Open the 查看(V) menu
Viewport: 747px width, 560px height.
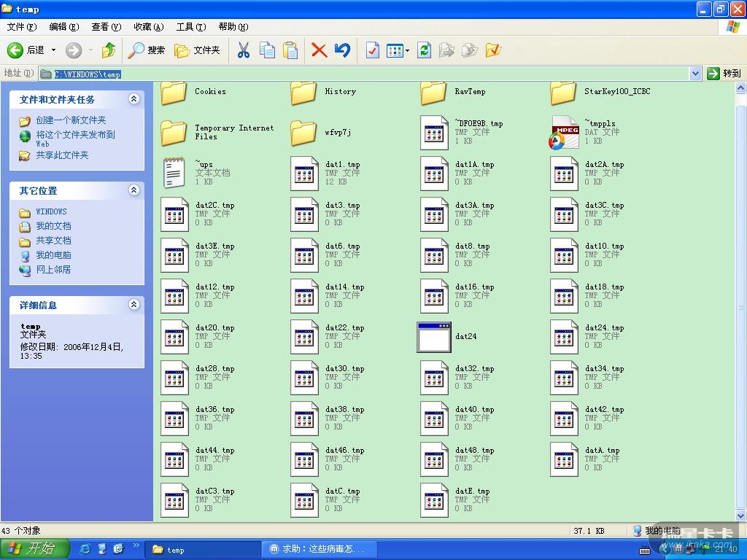pos(106,27)
